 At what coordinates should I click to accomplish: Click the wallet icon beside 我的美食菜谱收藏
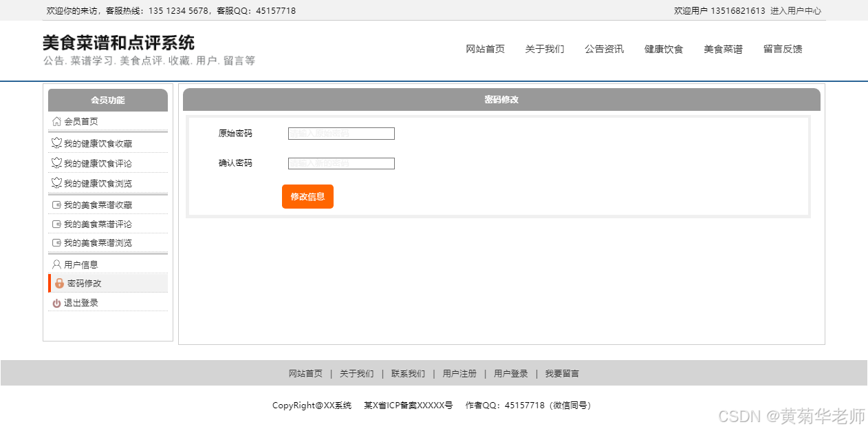click(x=56, y=204)
